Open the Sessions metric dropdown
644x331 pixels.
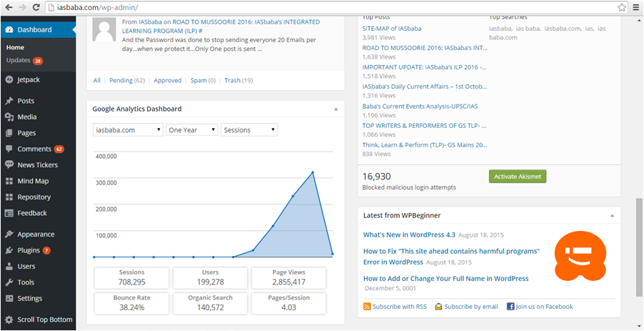249,130
